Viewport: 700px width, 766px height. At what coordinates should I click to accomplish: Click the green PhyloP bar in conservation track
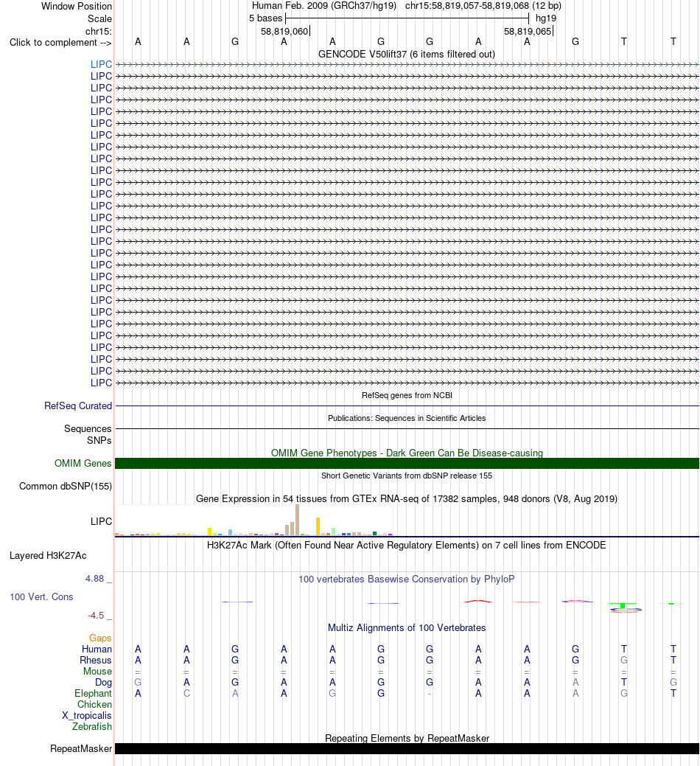pos(623,605)
